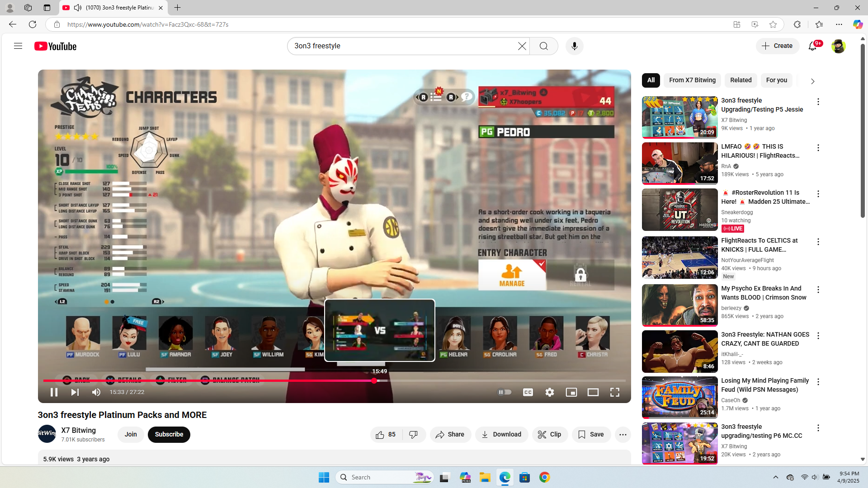Create a Clip of the video

550,435
